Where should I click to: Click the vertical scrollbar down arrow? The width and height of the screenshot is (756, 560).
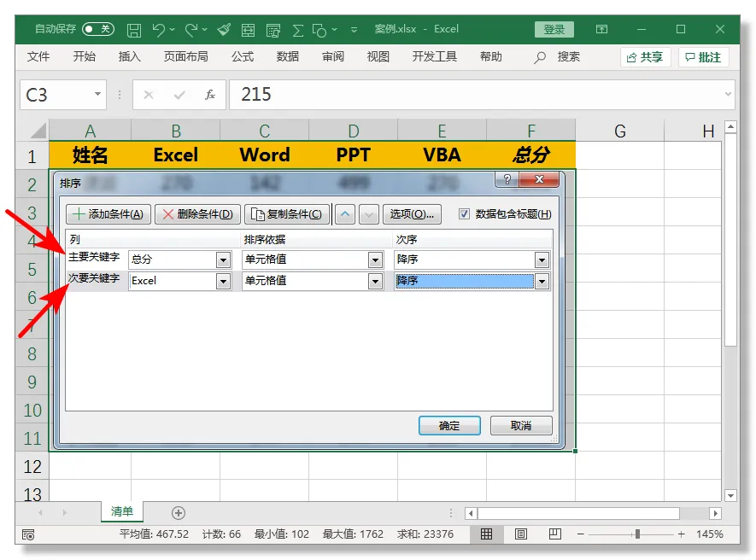point(730,495)
